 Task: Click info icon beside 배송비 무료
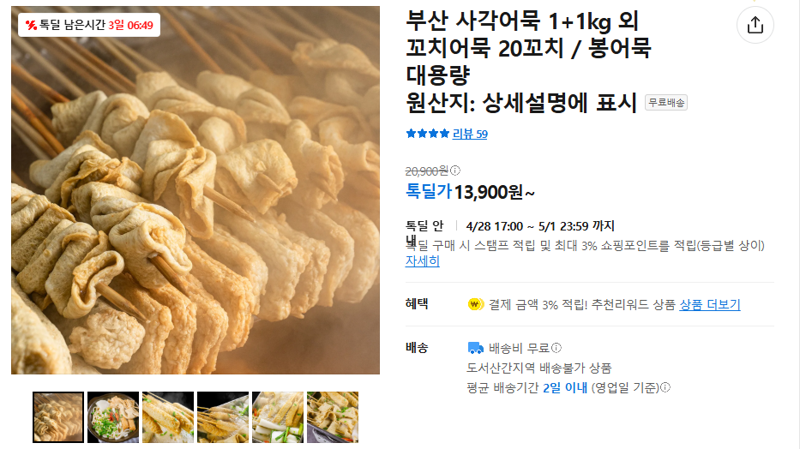pyautogui.click(x=557, y=348)
